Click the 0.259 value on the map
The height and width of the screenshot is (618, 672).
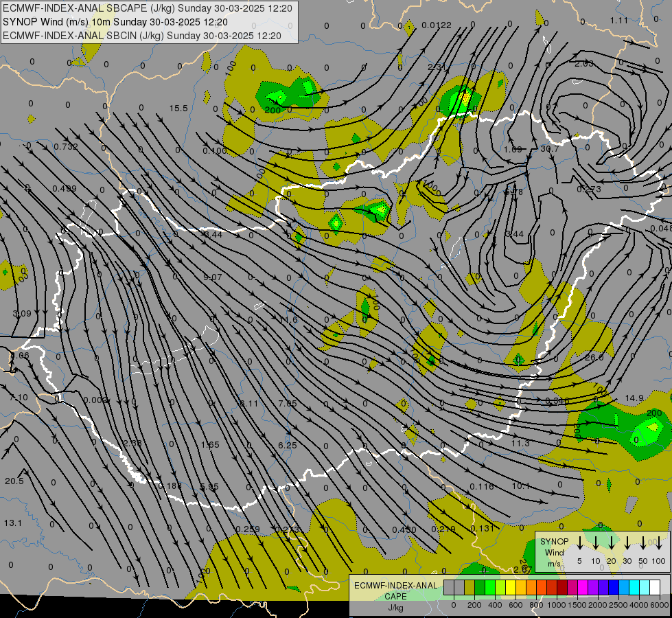tap(248, 529)
